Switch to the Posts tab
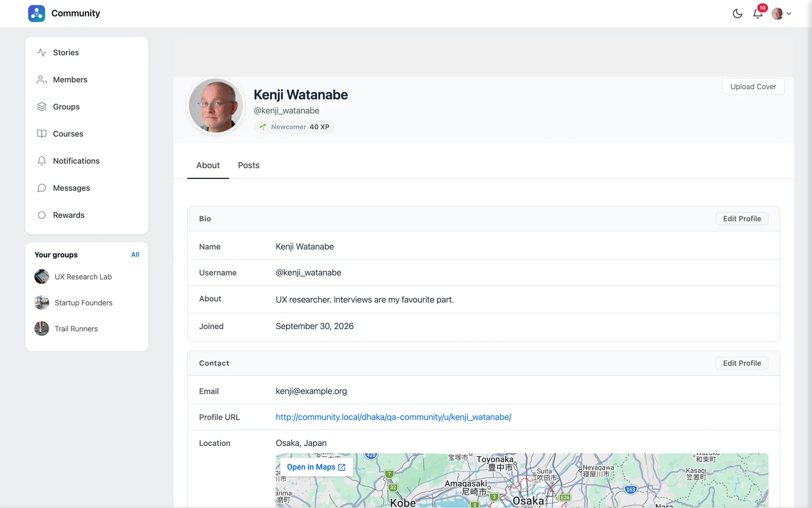Viewport: 812px width, 508px height. pos(249,166)
